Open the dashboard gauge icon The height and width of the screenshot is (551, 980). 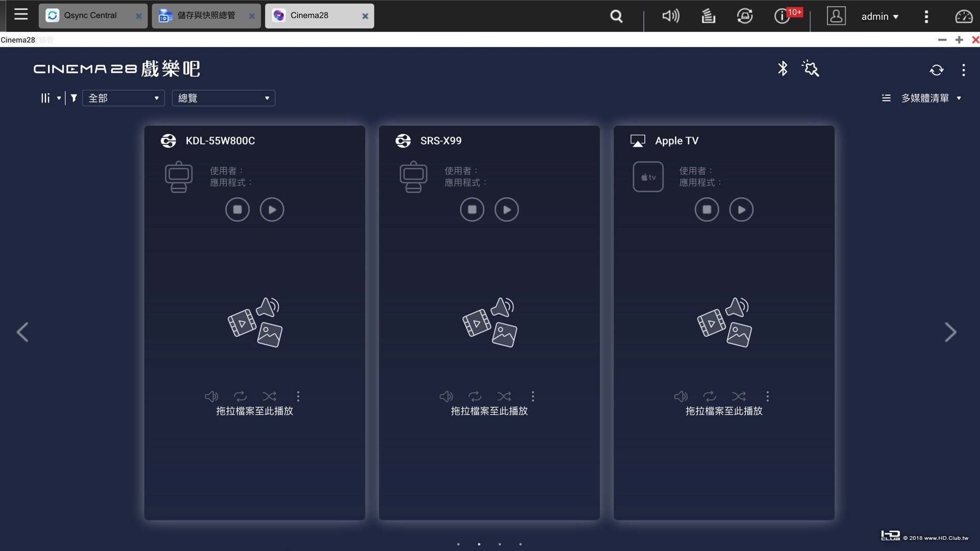point(964,16)
